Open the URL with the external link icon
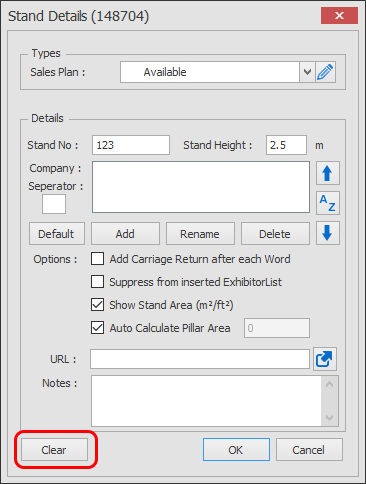This screenshot has width=366, height=484. [325, 359]
